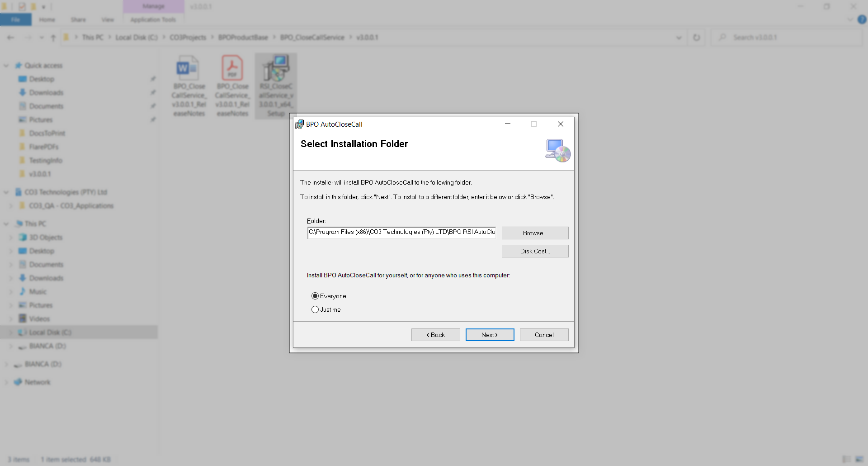Open the Customize Quick Access Toolbar dropdown
The width and height of the screenshot is (868, 466).
coord(43,6)
